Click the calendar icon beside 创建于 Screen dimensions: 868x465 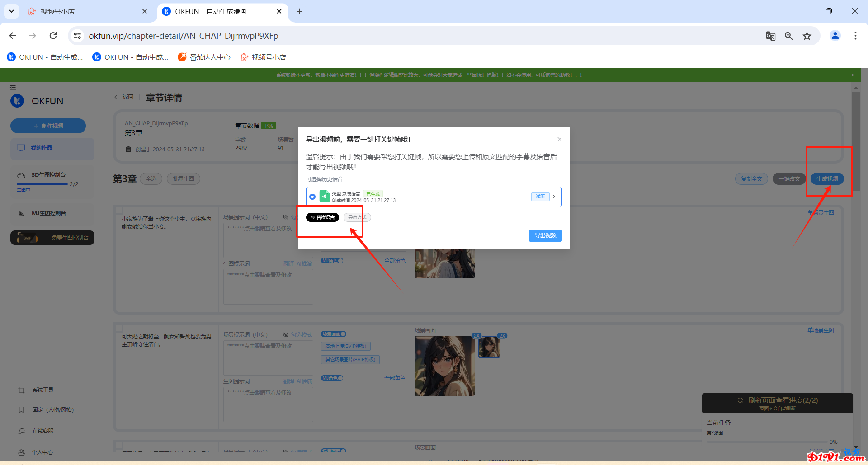tap(128, 150)
